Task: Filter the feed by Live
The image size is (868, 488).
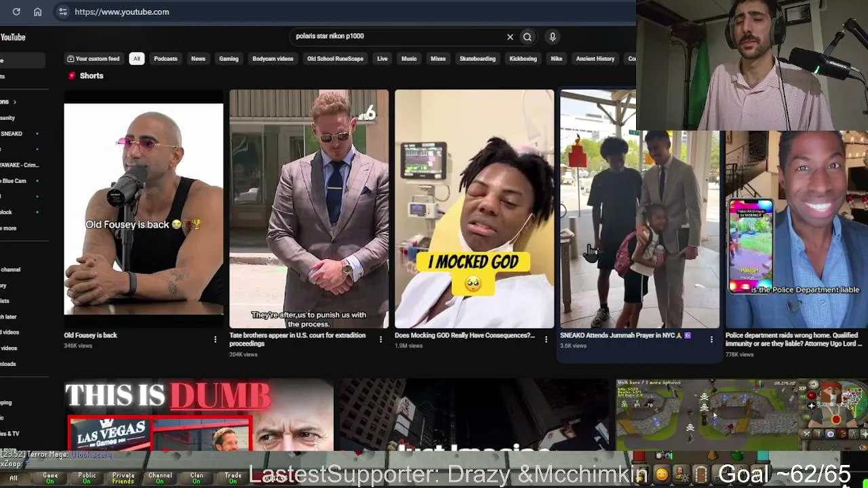Action: (x=382, y=59)
